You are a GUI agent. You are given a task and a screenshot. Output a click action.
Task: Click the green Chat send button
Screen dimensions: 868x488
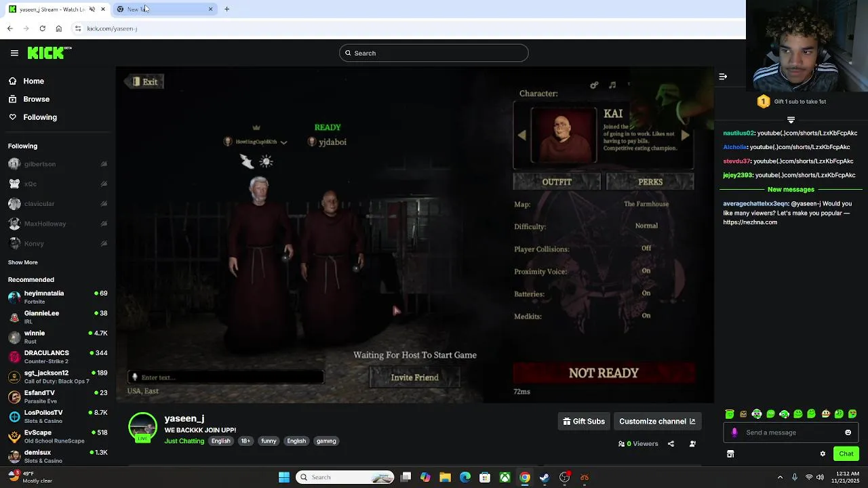pos(846,453)
